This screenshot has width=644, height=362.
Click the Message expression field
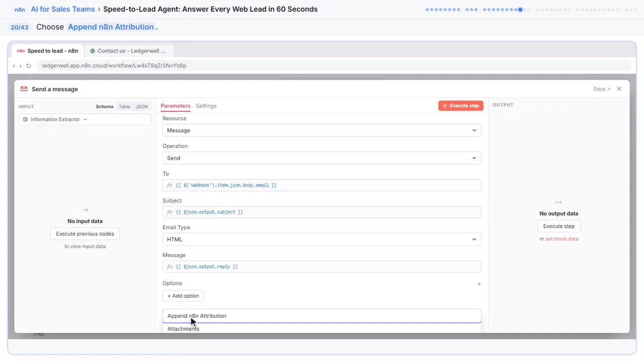point(322,266)
